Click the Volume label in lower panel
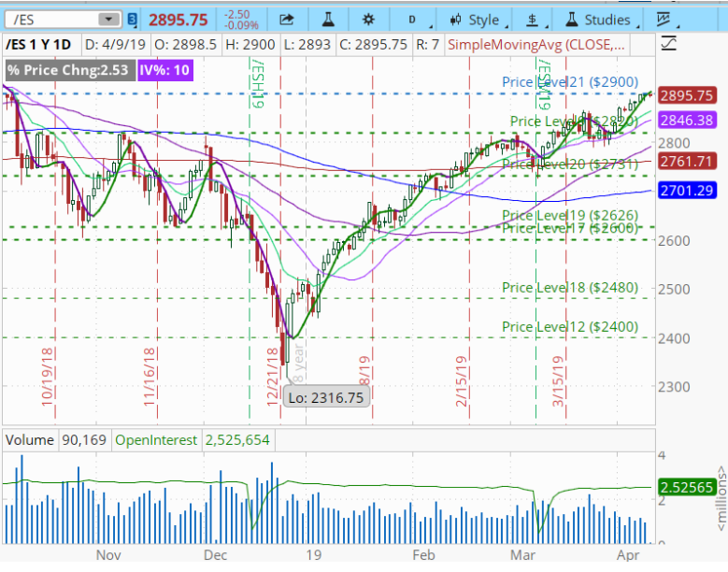The height and width of the screenshot is (572, 728). [x=30, y=440]
